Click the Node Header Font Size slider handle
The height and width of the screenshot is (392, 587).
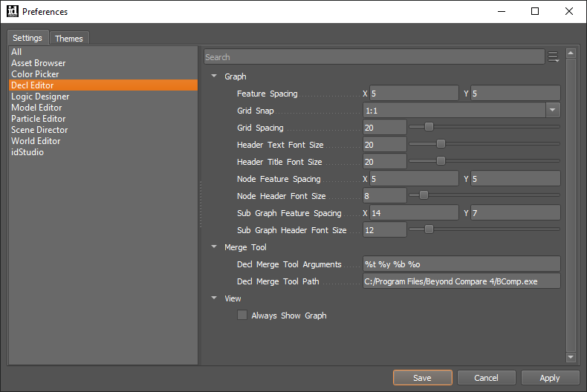tap(424, 195)
